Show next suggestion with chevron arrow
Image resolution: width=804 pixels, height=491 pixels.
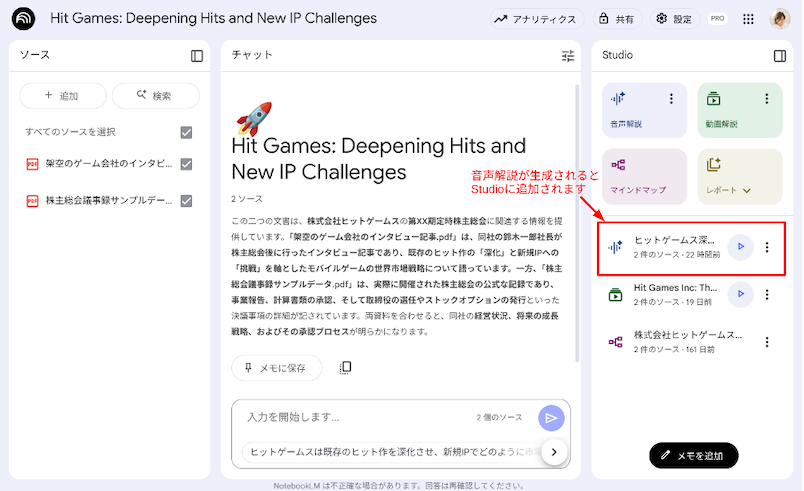tap(554, 452)
